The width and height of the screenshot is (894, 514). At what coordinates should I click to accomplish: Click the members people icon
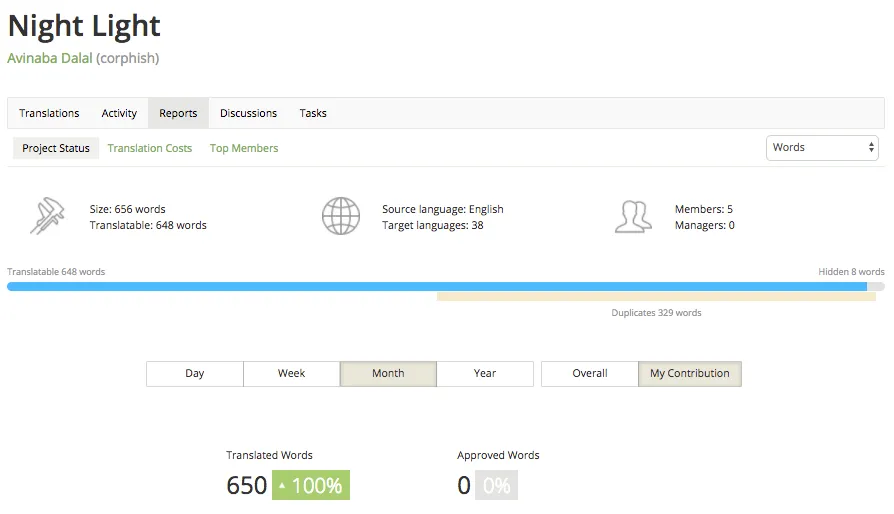pyautogui.click(x=633, y=217)
